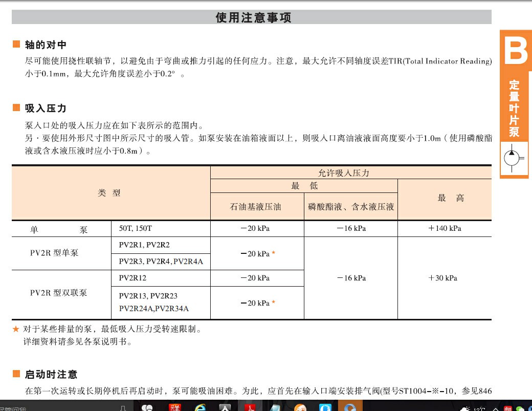Click the 轴的对中 section heading
The image size is (532, 411).
pyautogui.click(x=46, y=45)
